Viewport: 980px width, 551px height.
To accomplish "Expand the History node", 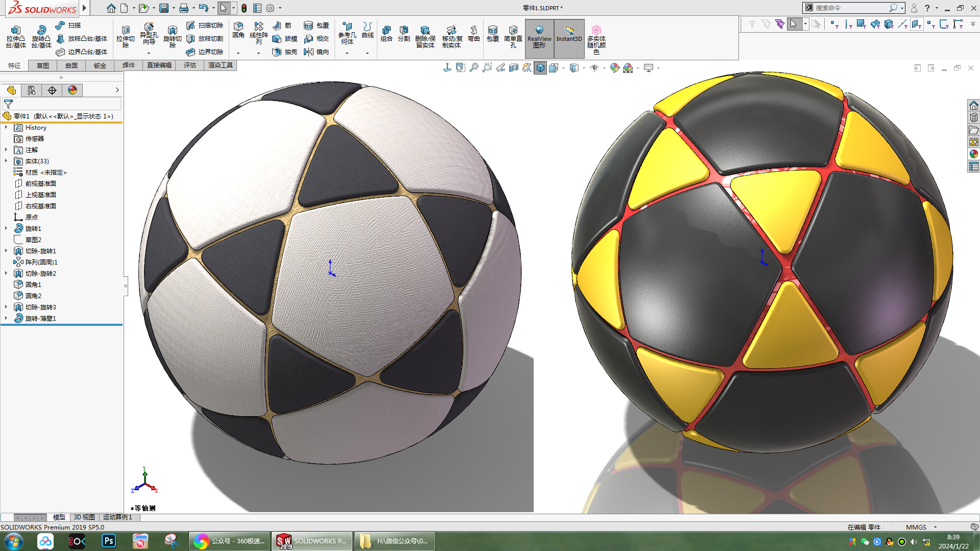I will click(6, 127).
